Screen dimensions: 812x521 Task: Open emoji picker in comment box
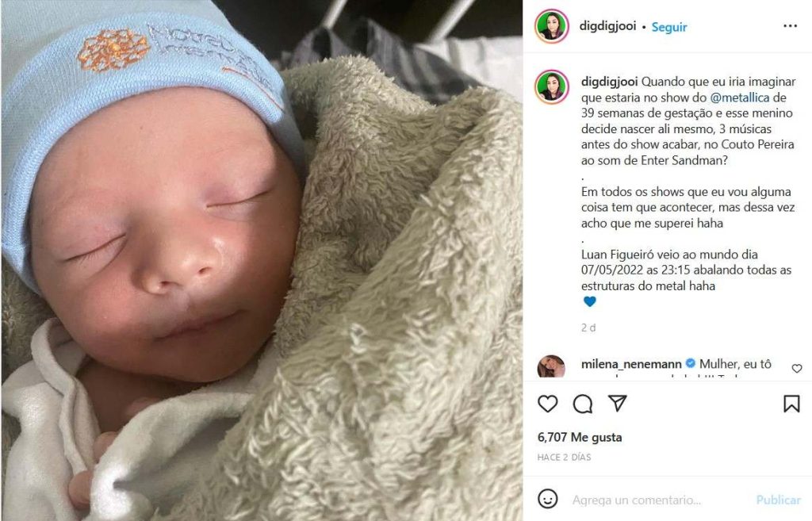(x=547, y=499)
